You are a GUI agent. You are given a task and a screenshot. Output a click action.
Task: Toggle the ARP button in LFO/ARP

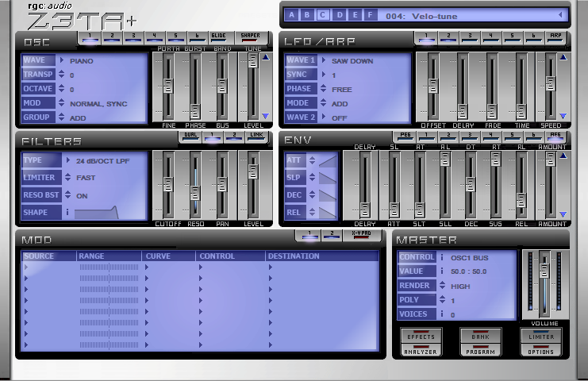point(555,38)
